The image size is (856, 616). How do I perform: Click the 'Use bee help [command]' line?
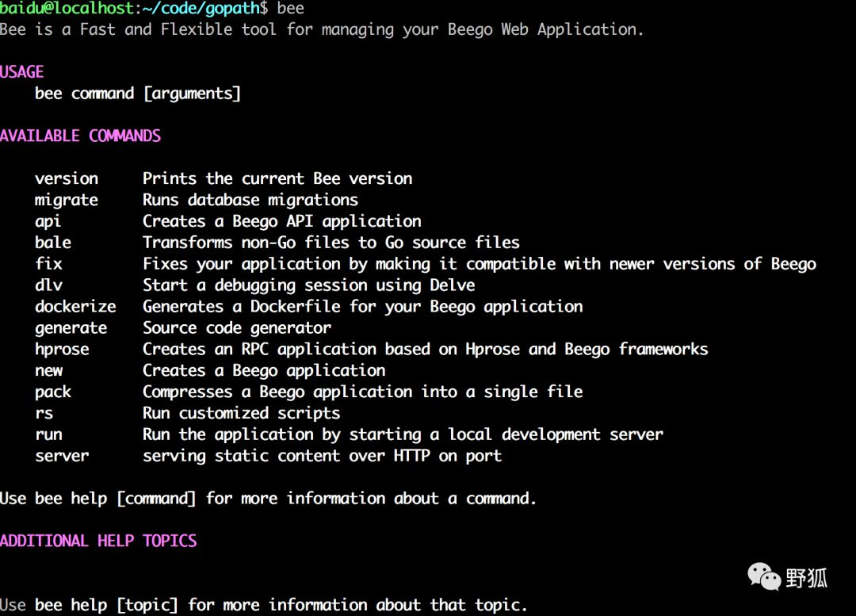268,499
